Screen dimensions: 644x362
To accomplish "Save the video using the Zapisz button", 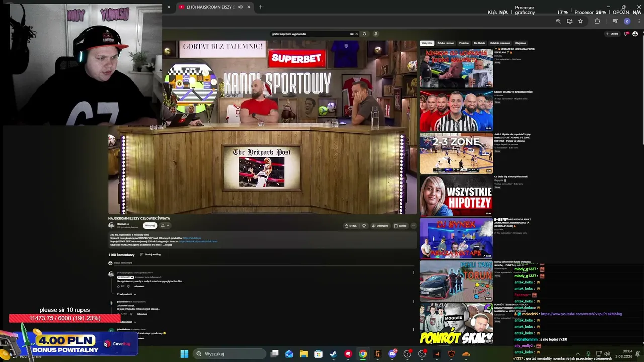I will [x=400, y=226].
